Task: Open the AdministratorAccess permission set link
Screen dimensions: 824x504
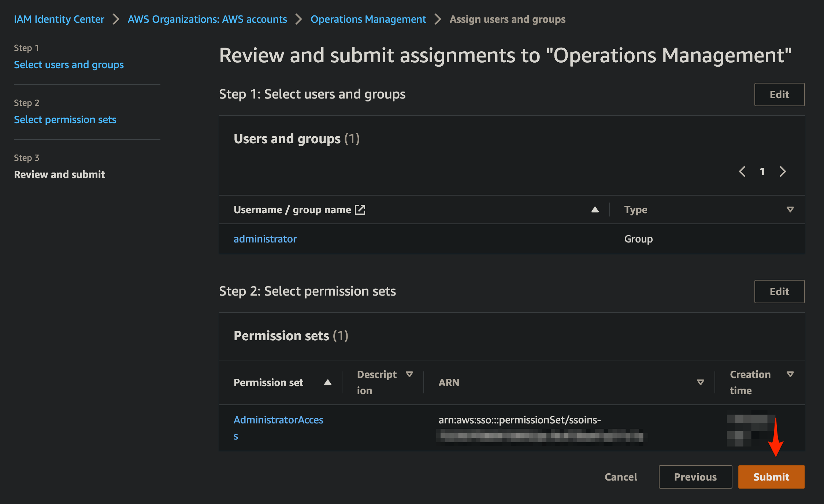Action: pyautogui.click(x=278, y=428)
